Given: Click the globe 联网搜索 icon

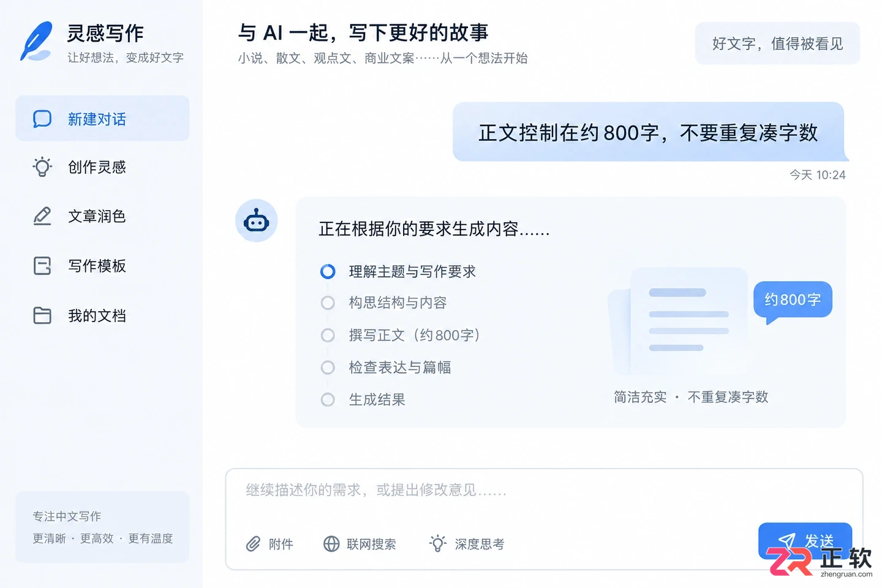Looking at the screenshot, I should [x=331, y=544].
